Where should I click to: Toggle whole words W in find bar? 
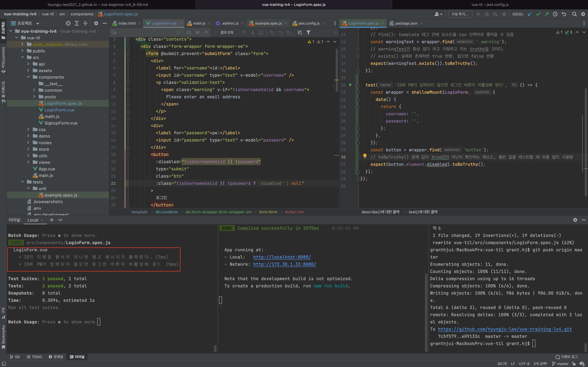pos(198,33)
